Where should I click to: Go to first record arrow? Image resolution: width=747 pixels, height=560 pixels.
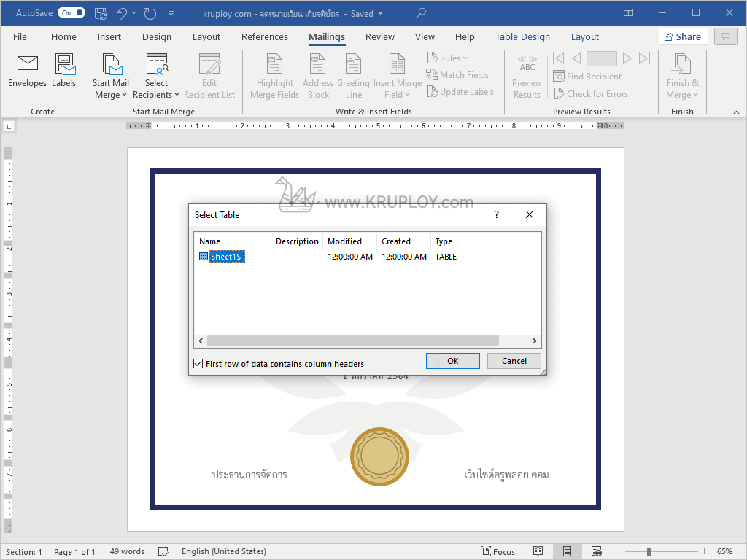pos(558,58)
